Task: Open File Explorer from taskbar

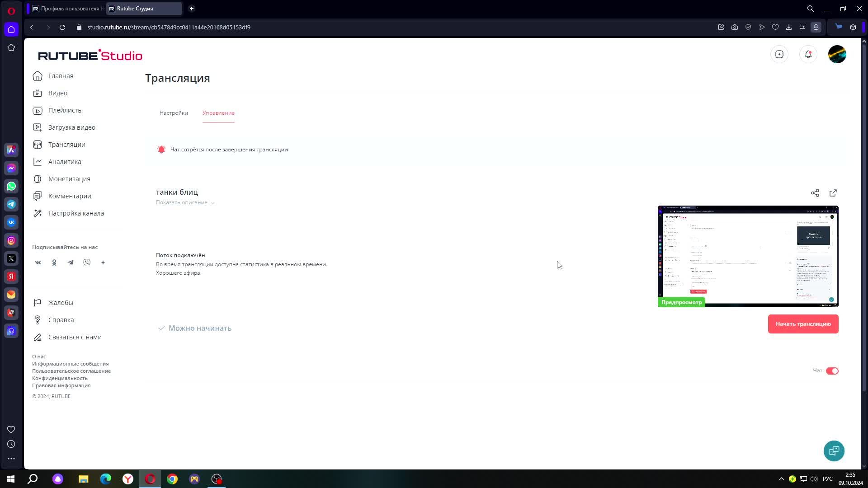Action: 83,479
